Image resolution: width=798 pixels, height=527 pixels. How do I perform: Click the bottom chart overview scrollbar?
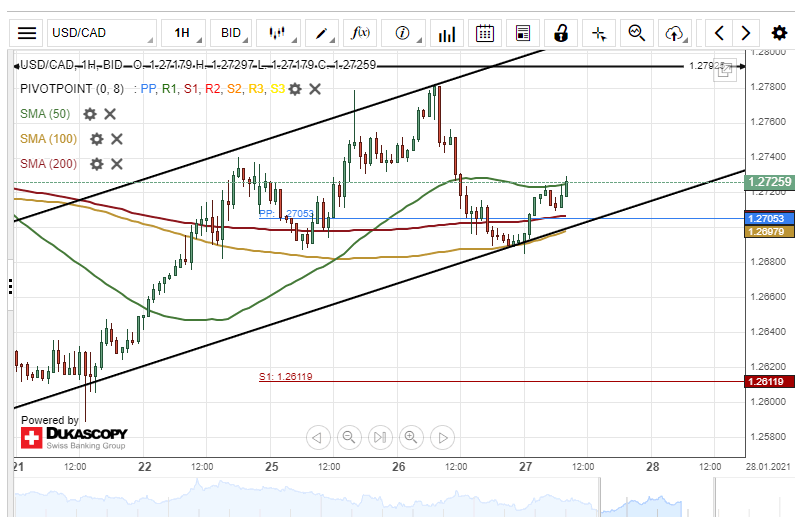pyautogui.click(x=399, y=501)
